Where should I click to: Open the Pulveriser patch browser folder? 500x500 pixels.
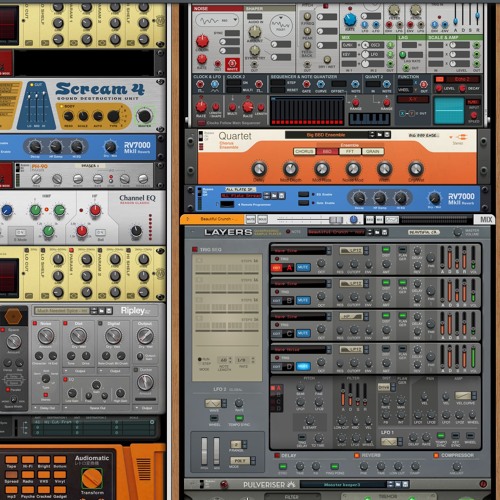click(x=398, y=484)
